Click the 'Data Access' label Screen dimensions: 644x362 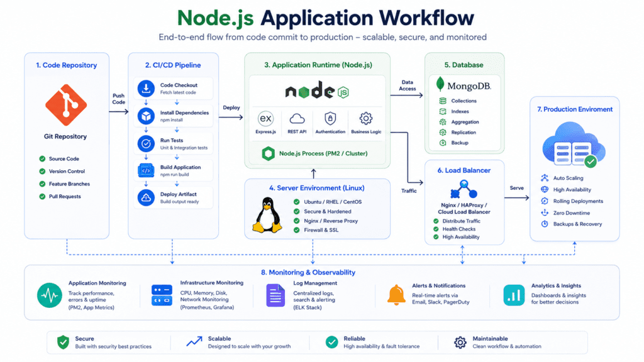coord(408,85)
